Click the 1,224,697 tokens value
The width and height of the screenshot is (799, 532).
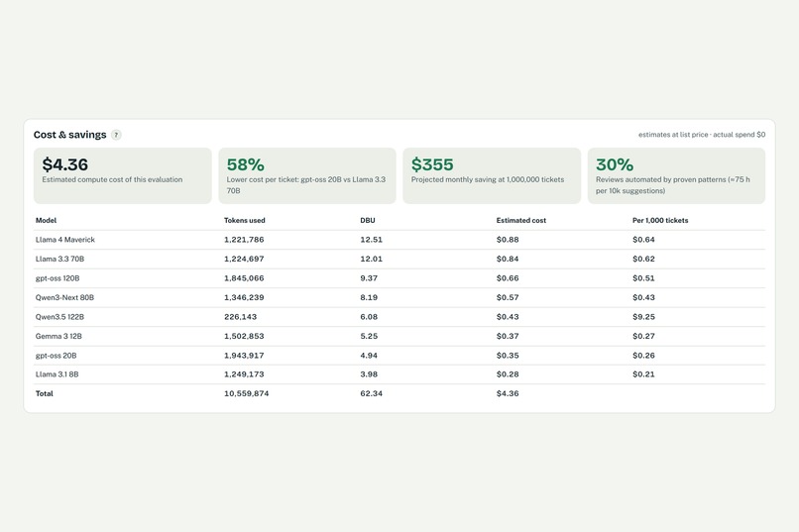tap(244, 260)
